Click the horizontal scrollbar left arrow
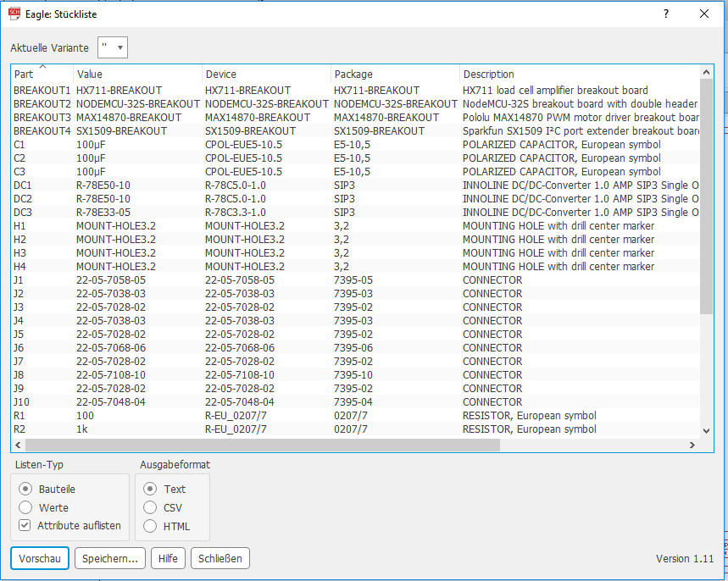728x581 pixels. [x=18, y=445]
